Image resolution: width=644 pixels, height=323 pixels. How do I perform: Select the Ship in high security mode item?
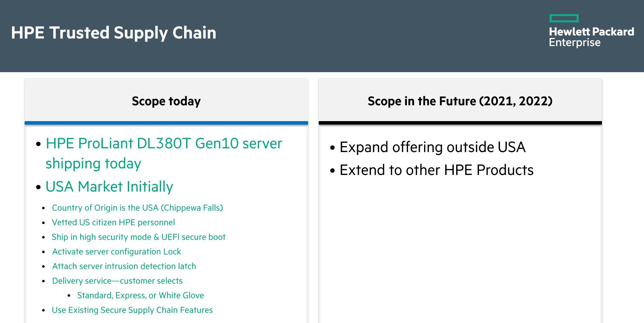[138, 237]
